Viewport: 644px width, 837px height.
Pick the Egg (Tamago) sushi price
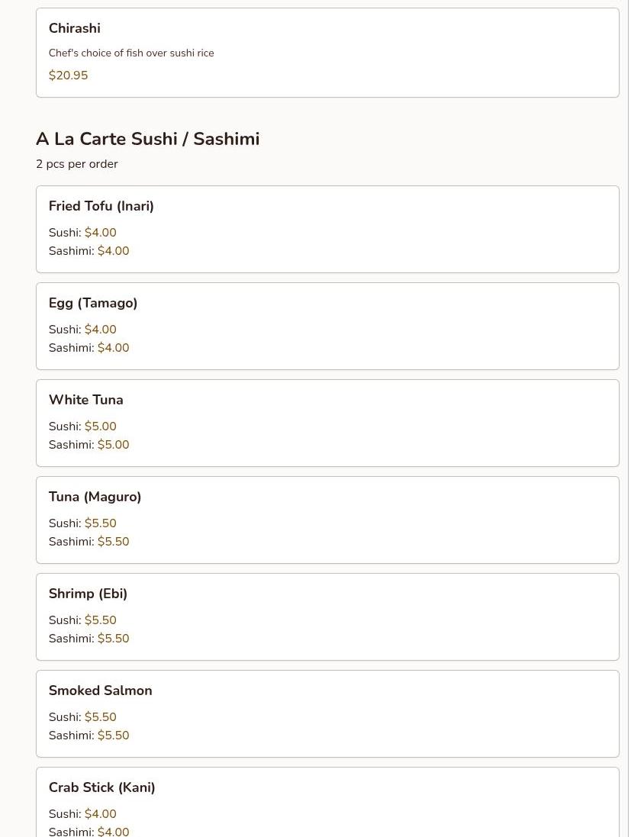(x=100, y=330)
